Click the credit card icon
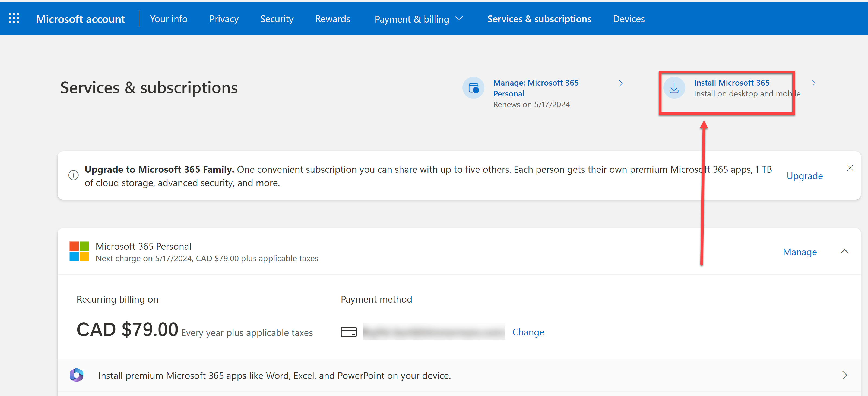Image resolution: width=868 pixels, height=396 pixels. (349, 332)
